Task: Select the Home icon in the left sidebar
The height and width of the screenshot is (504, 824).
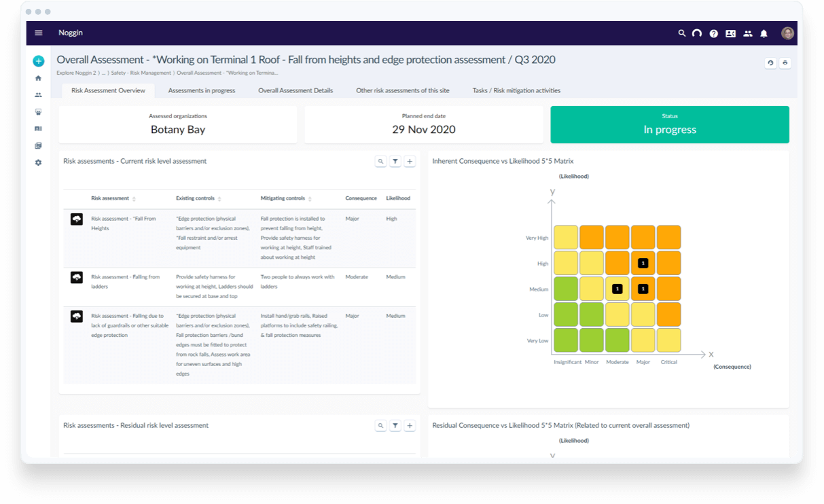Action: tap(38, 78)
